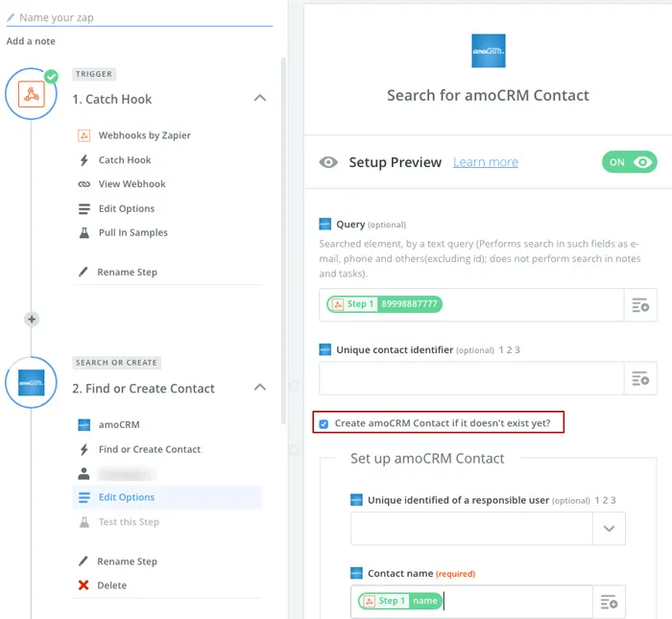Viewport: 672px width, 619px height.
Task: Rename the Find or Create Contact step
Action: click(127, 561)
